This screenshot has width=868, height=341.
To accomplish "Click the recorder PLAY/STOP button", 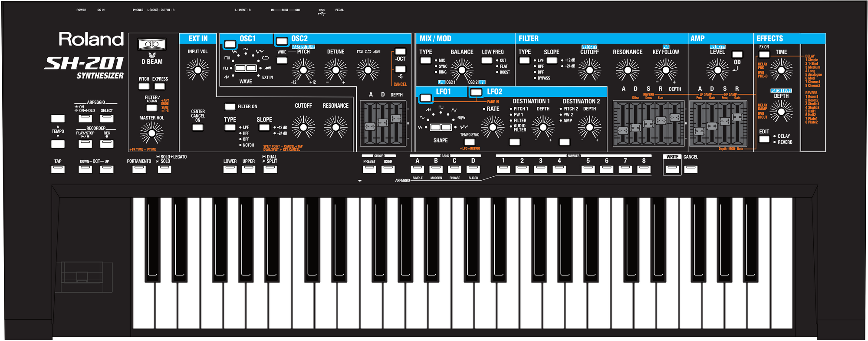I will pos(85,143).
